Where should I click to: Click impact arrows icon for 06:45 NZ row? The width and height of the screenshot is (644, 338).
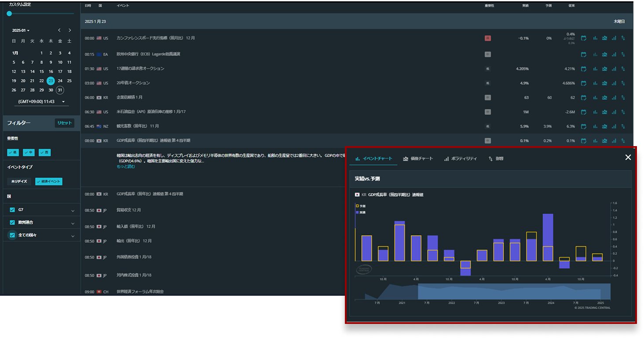(x=623, y=126)
